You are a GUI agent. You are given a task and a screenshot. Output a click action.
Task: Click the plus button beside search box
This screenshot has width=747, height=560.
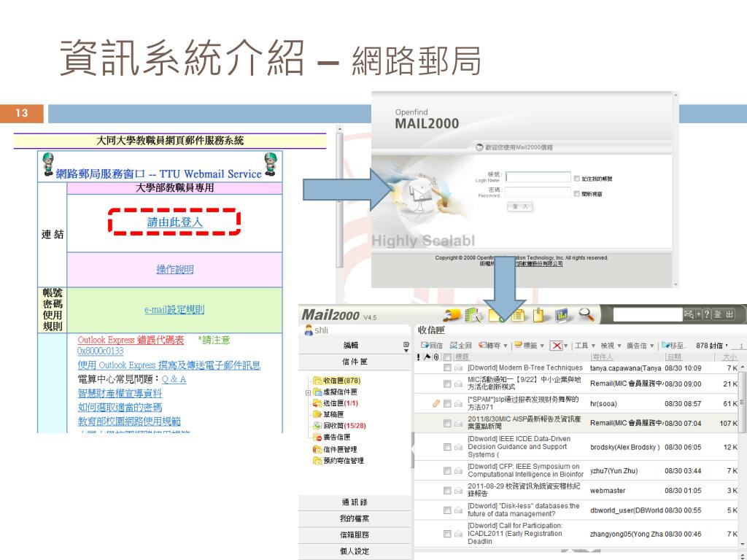(x=699, y=314)
